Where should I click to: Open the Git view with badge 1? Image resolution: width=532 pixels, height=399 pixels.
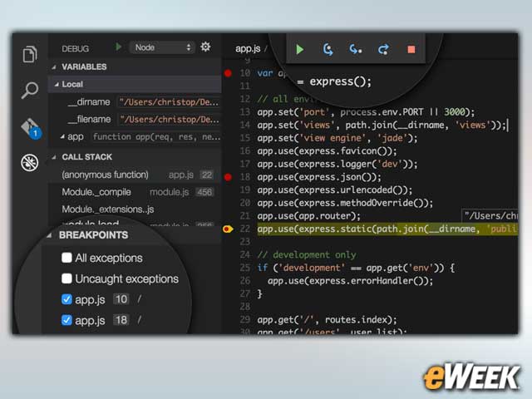click(x=31, y=129)
